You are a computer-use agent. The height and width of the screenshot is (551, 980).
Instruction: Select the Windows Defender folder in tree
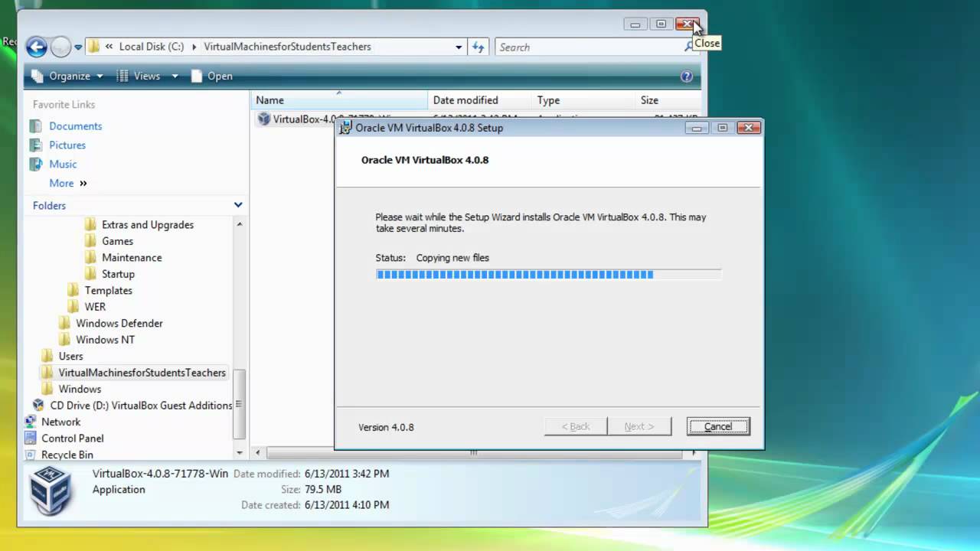[119, 324]
